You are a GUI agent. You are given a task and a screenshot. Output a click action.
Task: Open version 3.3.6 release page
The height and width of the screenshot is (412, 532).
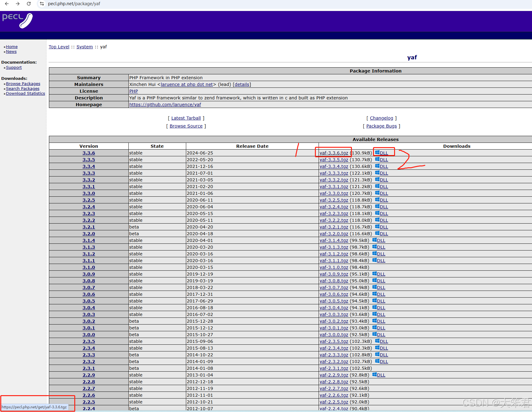89,153
